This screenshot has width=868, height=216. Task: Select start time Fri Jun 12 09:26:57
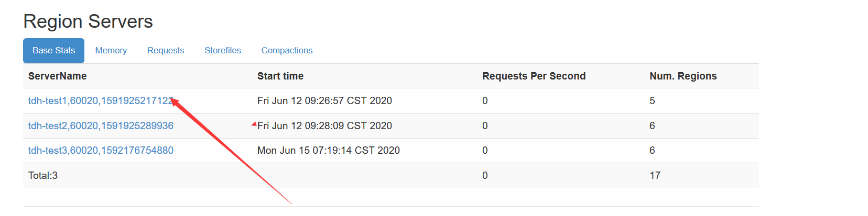[x=324, y=101]
